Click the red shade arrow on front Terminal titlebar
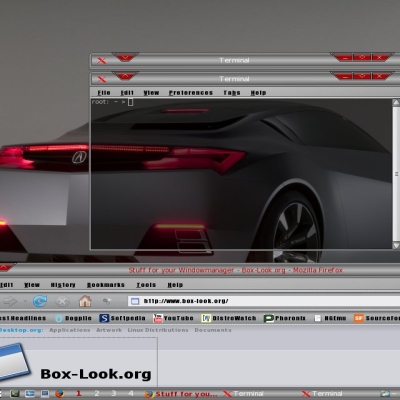 coord(125,76)
